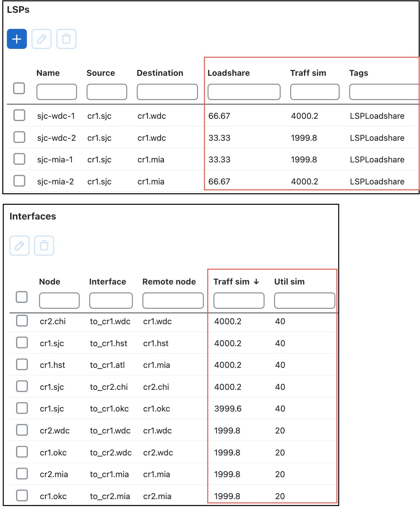Screen dimensions: 420x507
Task: Sort LSPs by the Loadshare column header
Action: (229, 73)
